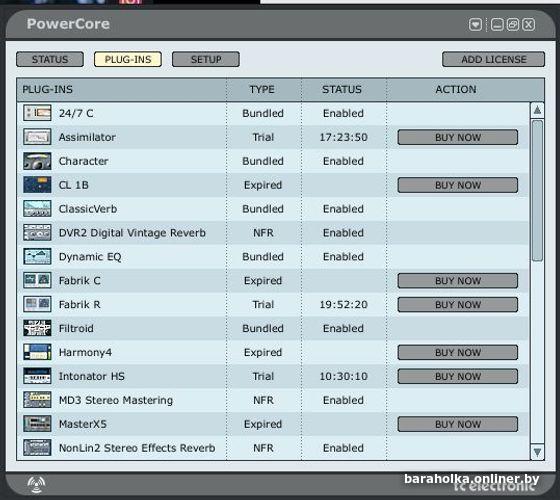Click the 'Harmony4' plug-in name

pos(85,352)
